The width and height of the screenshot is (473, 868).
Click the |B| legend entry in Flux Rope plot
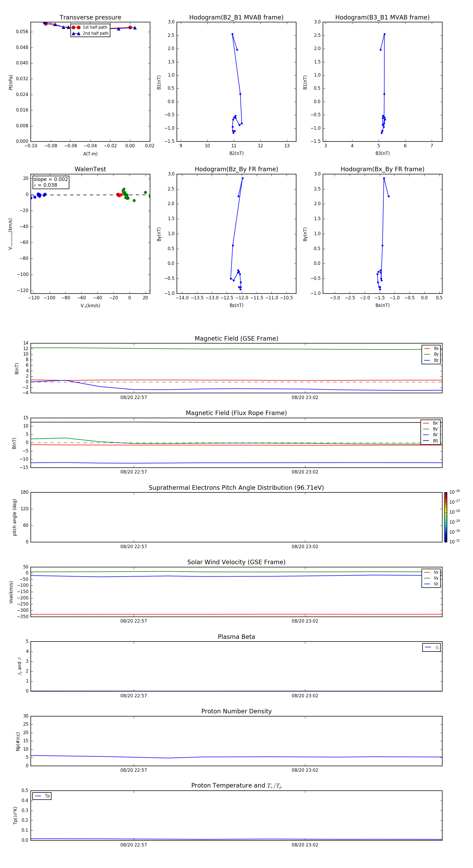point(431,441)
